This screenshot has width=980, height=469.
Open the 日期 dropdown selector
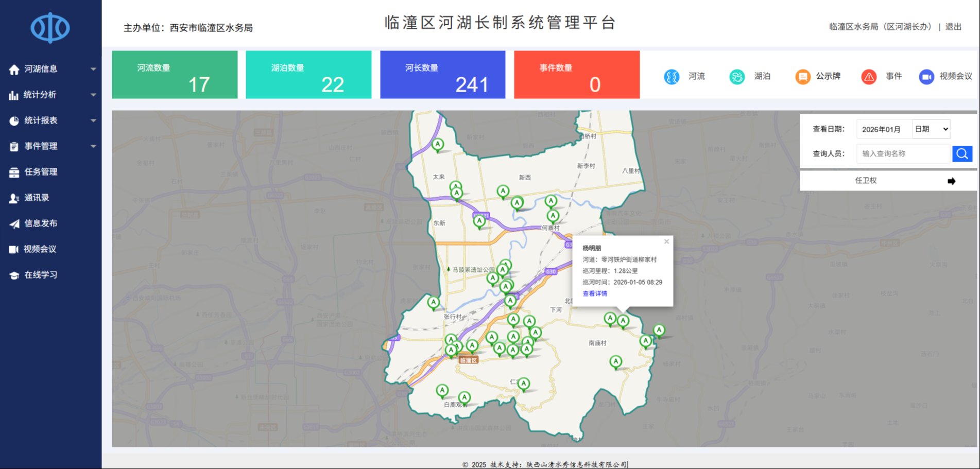930,129
